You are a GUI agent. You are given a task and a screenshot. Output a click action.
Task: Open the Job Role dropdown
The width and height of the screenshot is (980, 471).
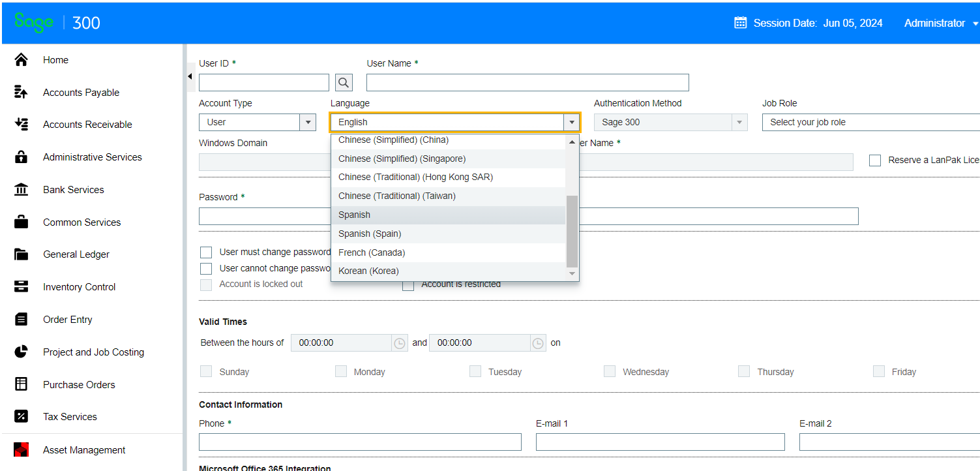tap(871, 122)
